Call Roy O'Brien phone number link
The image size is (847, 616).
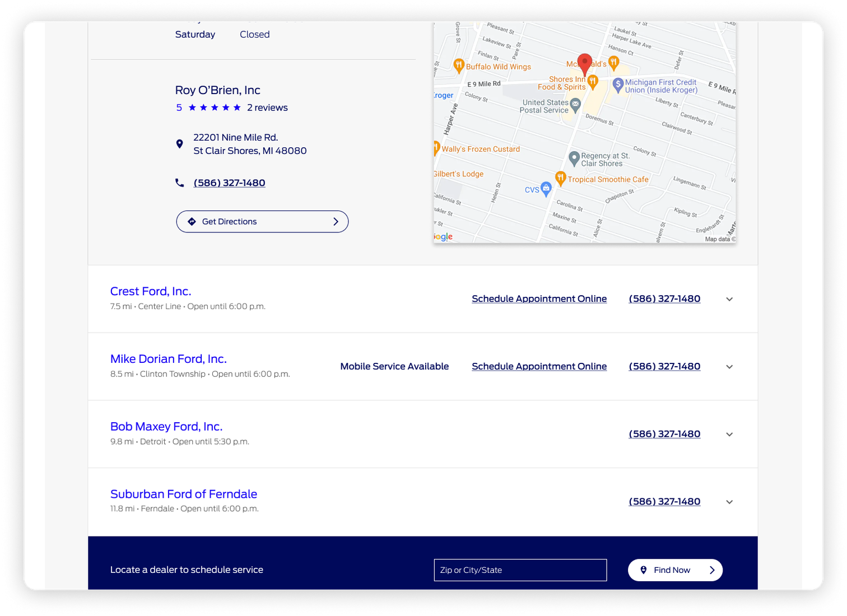click(229, 183)
